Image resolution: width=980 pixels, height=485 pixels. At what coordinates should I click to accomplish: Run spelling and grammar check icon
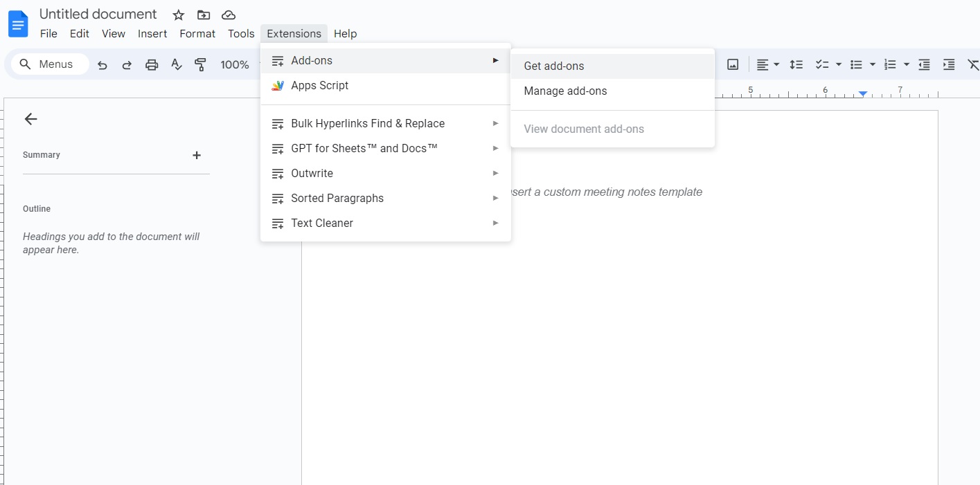point(177,65)
